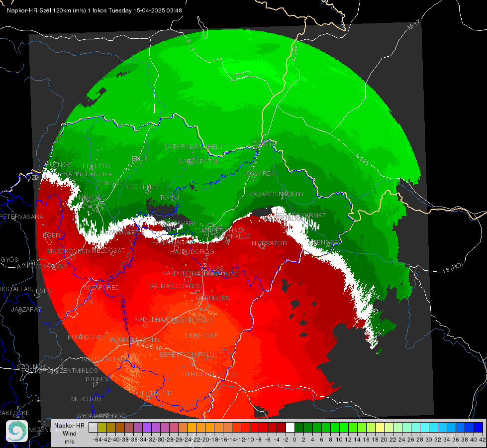Click the TURKEVE city label
This screenshot has width=487, height=448.
click(98, 379)
